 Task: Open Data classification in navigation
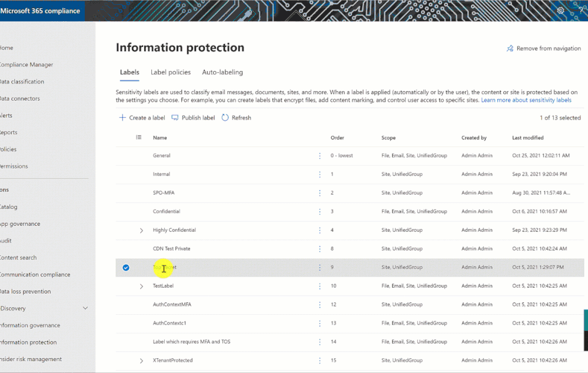22,81
